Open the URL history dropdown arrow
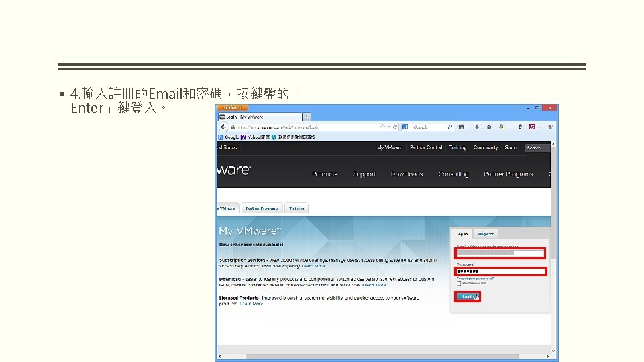Screen dimensions: 644x362 tap(389, 127)
